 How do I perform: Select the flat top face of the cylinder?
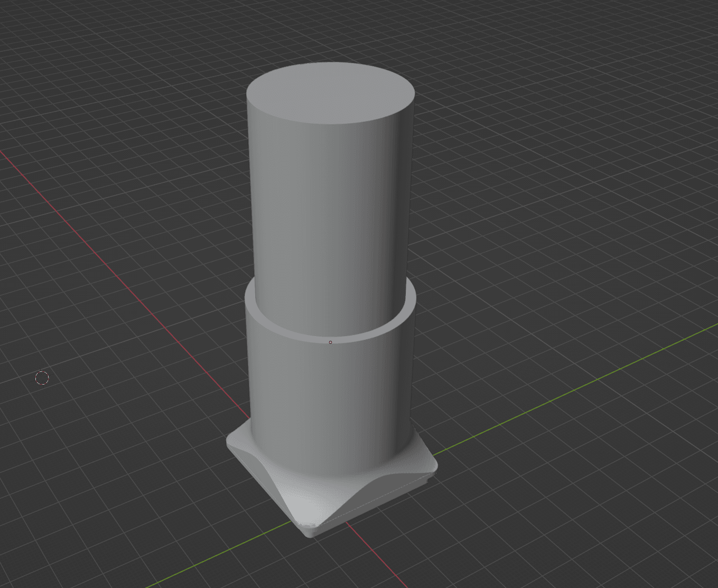click(x=331, y=94)
